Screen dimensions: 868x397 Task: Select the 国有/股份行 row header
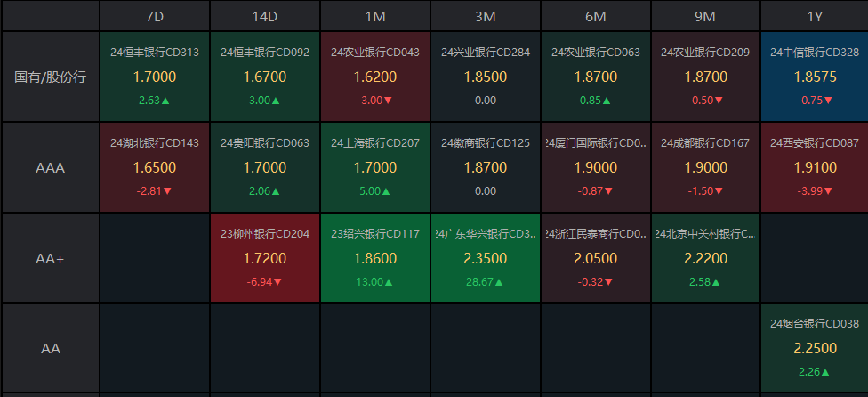click(x=50, y=77)
